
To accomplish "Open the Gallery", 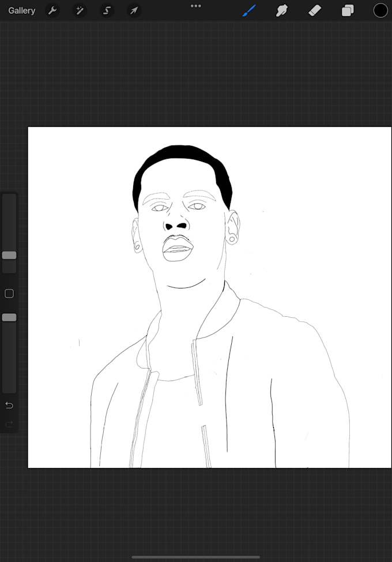I will tap(22, 11).
